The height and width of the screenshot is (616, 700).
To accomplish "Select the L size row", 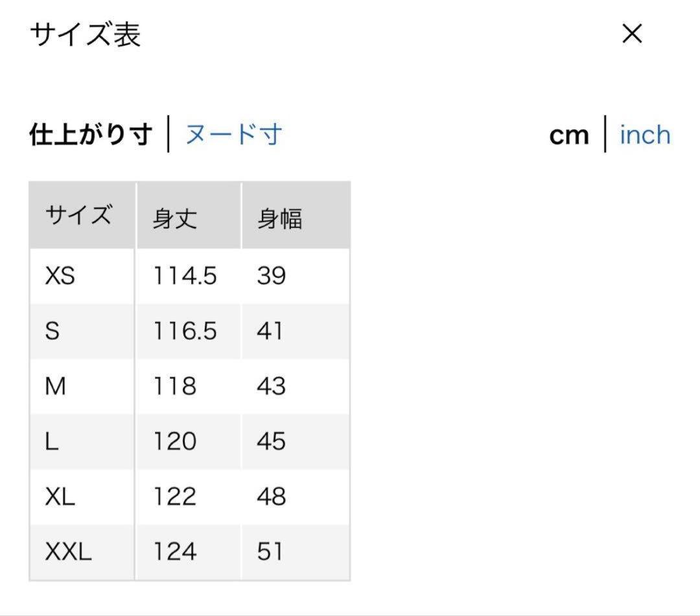I will (x=190, y=442).
